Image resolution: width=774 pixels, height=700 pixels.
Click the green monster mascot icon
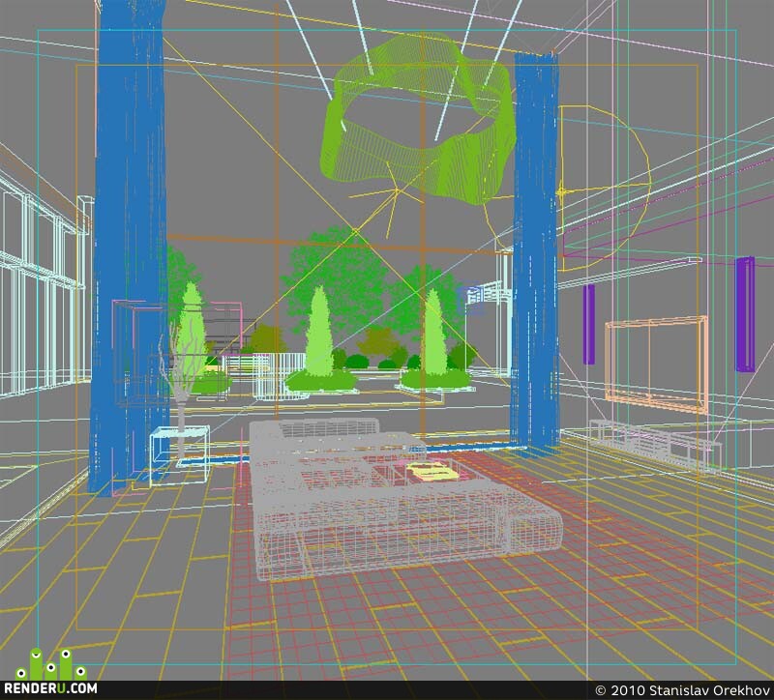point(51,665)
